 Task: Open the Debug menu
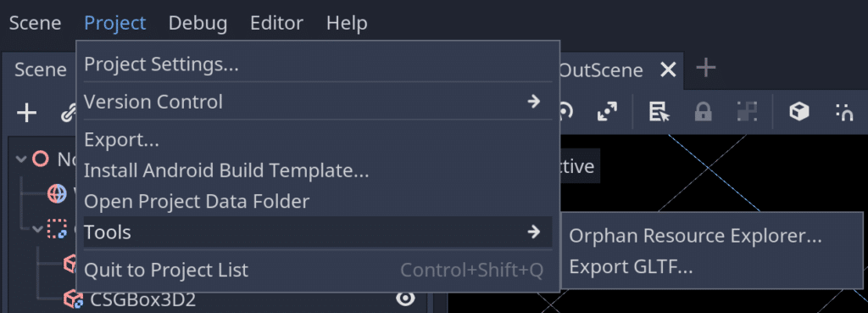click(x=198, y=23)
